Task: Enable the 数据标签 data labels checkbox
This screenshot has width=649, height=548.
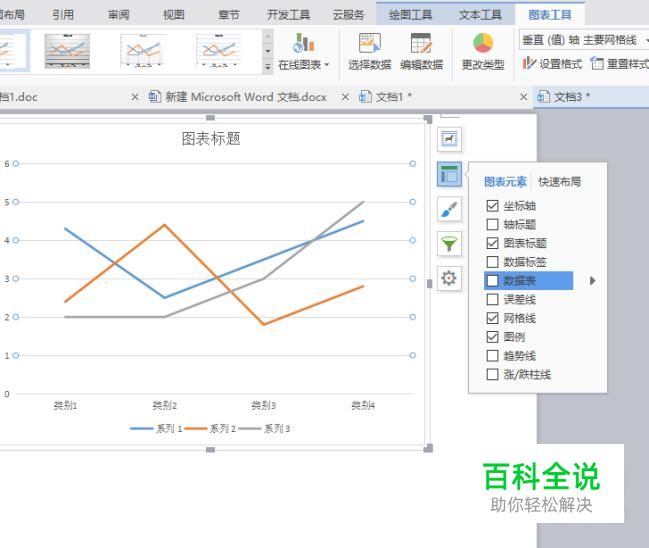Action: pos(492,262)
